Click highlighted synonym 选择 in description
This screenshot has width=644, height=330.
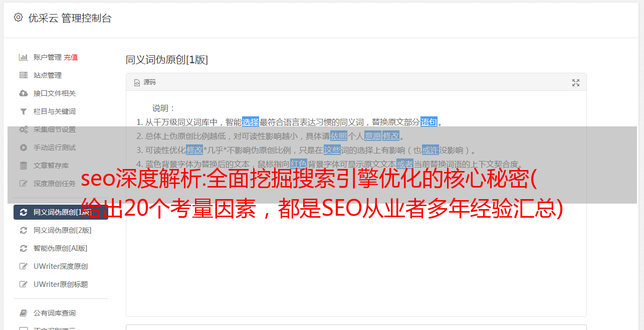pyautogui.click(x=251, y=122)
